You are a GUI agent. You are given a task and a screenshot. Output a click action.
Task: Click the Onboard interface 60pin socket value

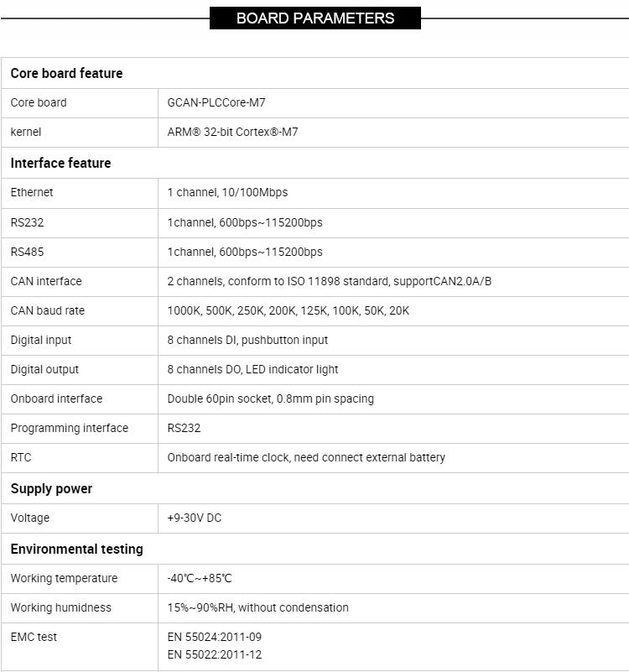[x=270, y=399]
